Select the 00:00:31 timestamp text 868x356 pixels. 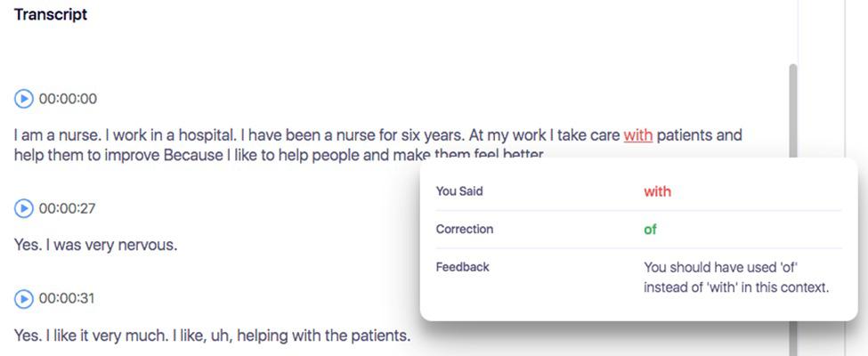coord(68,298)
